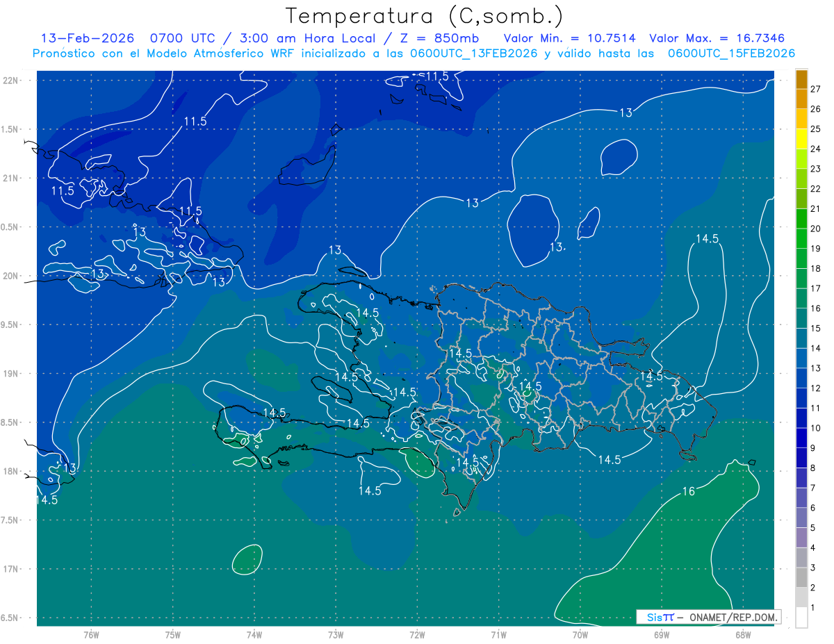Click the "16" contour label on the map
This screenshot has height=644, width=834.
click(x=688, y=492)
